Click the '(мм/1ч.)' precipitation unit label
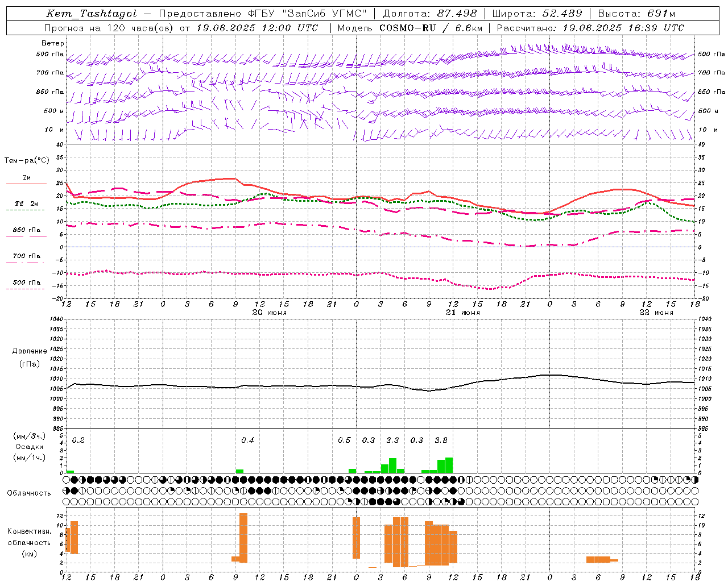Screen dimensions: 728x582 pos(30,458)
